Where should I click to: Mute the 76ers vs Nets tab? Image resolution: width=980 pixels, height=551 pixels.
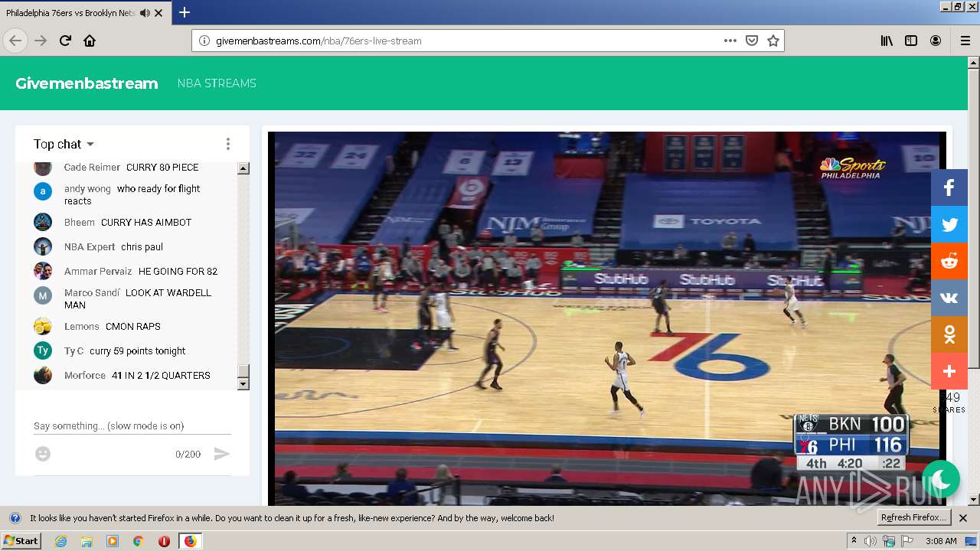(145, 13)
